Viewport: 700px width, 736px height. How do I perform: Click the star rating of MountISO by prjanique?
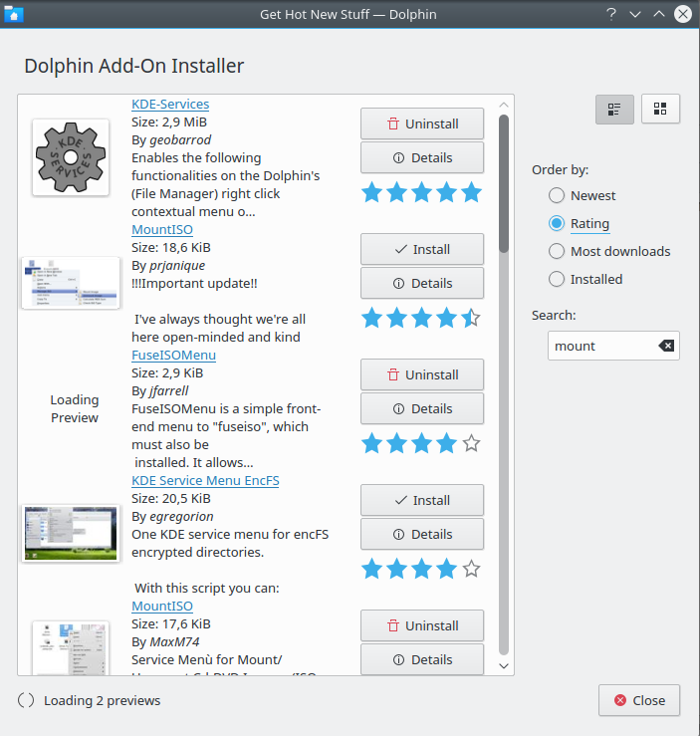click(x=421, y=318)
